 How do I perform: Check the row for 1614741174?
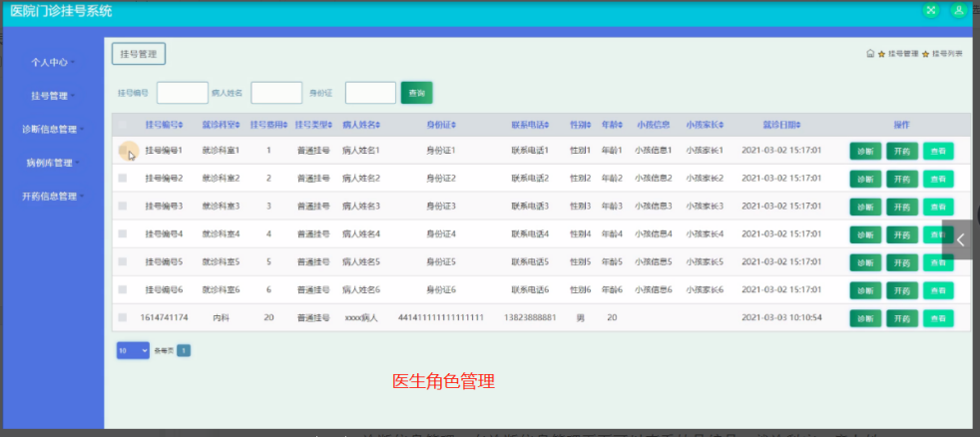(123, 317)
